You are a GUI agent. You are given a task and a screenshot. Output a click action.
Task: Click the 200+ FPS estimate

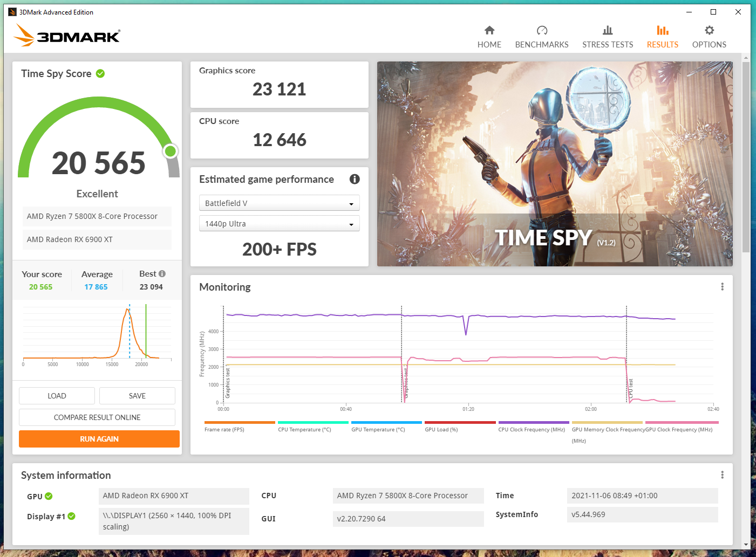point(279,249)
